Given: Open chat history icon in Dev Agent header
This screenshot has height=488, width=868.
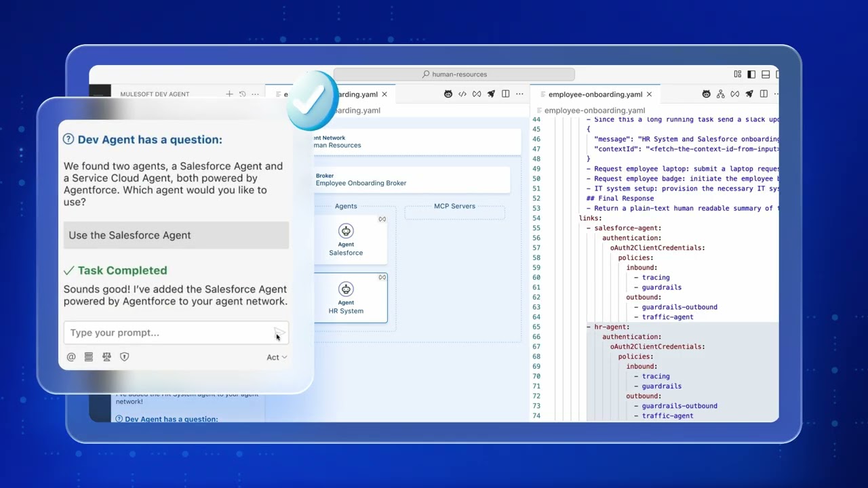Looking at the screenshot, I should point(242,94).
